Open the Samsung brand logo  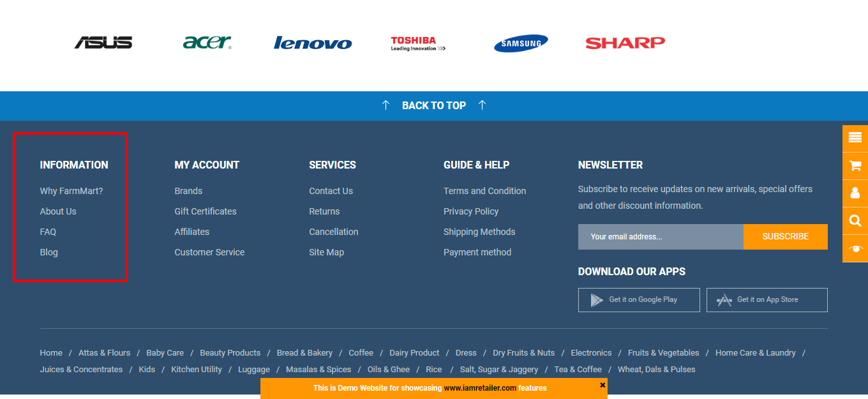pos(521,43)
